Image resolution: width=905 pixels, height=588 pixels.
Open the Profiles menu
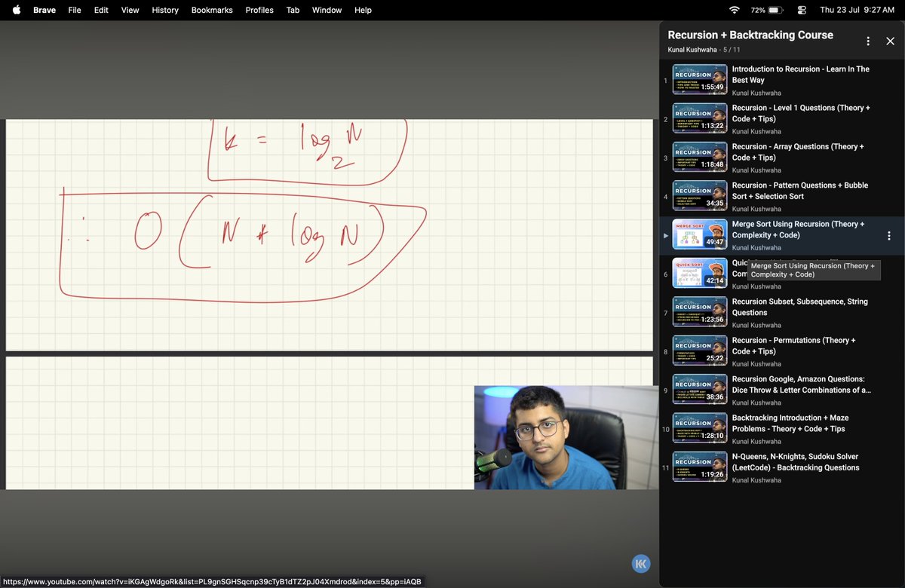259,10
